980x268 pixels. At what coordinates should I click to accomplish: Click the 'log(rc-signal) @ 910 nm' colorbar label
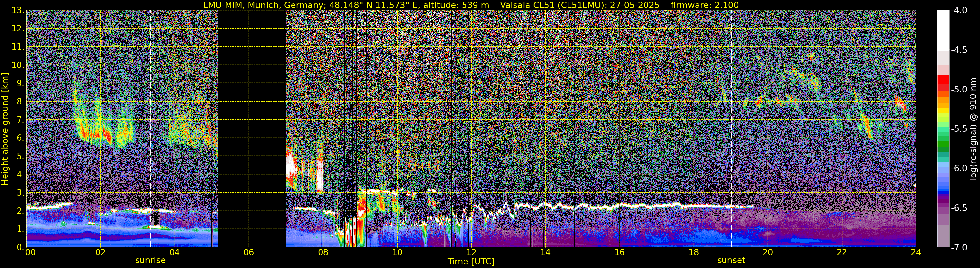click(x=973, y=129)
